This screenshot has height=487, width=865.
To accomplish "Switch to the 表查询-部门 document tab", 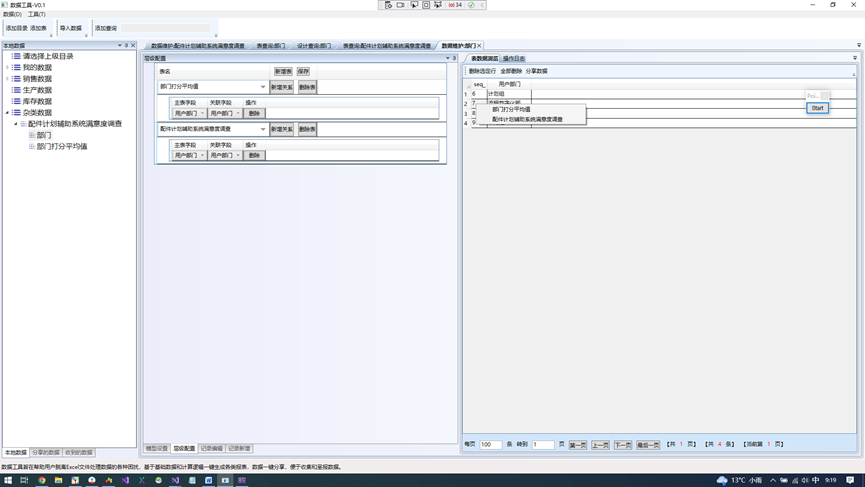I will coord(270,46).
